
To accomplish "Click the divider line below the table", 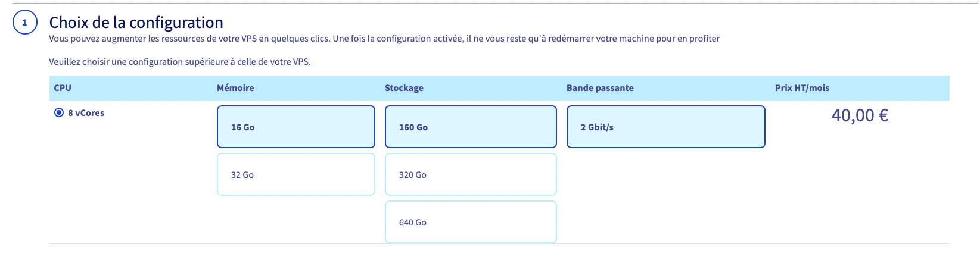I will 499,244.
